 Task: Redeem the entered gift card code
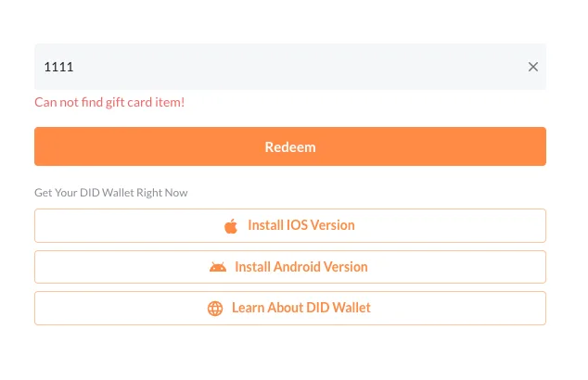[290, 146]
